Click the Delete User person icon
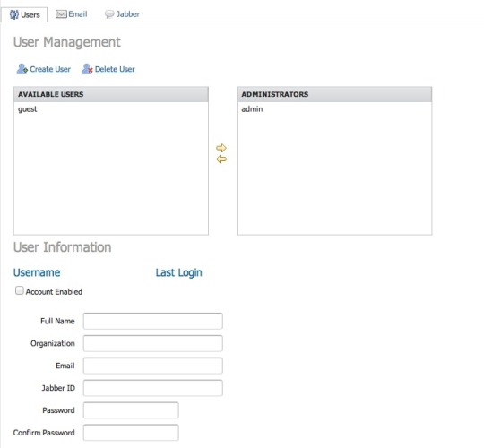The width and height of the screenshot is (484, 448). 87,69
